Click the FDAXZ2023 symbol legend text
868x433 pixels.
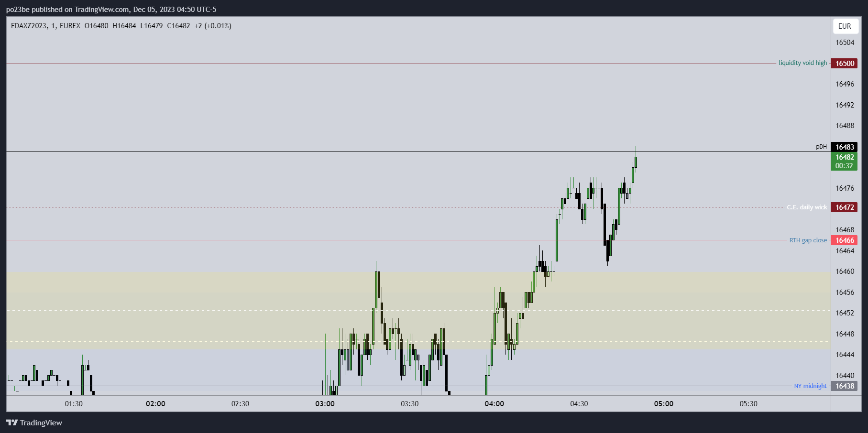(x=29, y=26)
